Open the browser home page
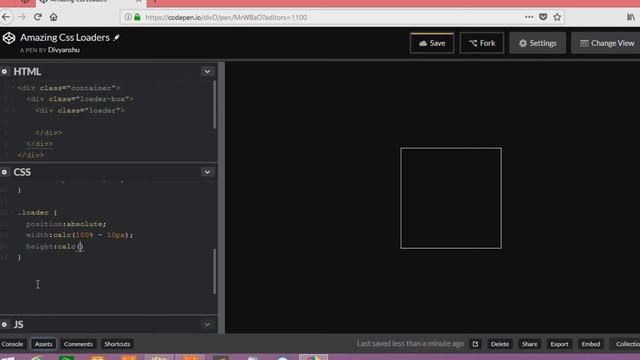 [53, 17]
